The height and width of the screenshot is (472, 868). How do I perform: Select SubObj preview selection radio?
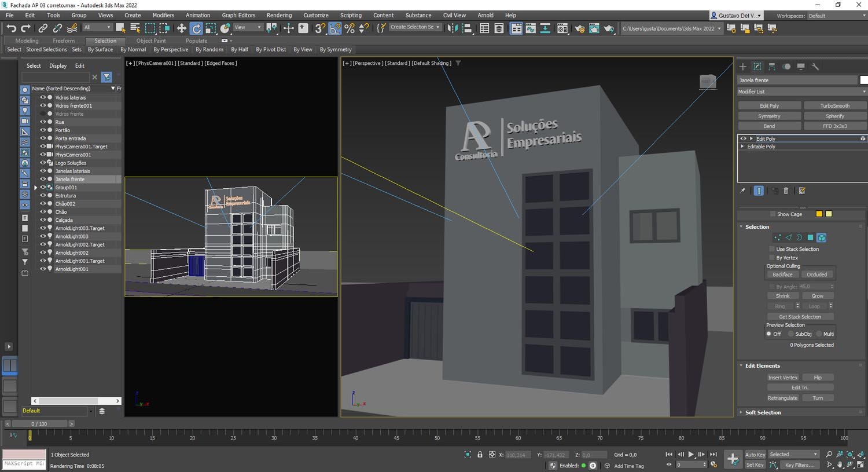[790, 334]
